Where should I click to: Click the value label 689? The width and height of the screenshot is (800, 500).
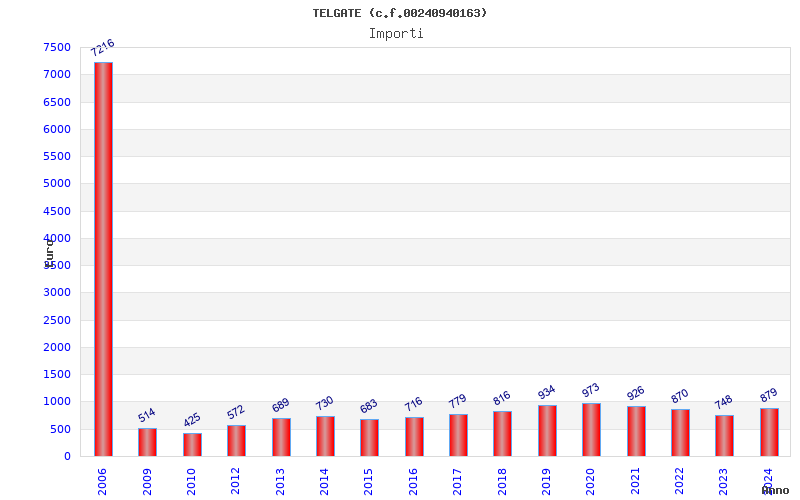280,406
